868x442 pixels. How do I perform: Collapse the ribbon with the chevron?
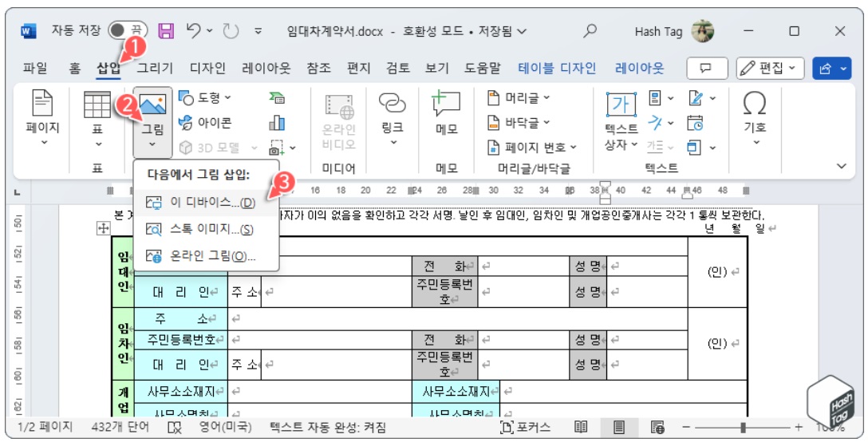coord(842,166)
